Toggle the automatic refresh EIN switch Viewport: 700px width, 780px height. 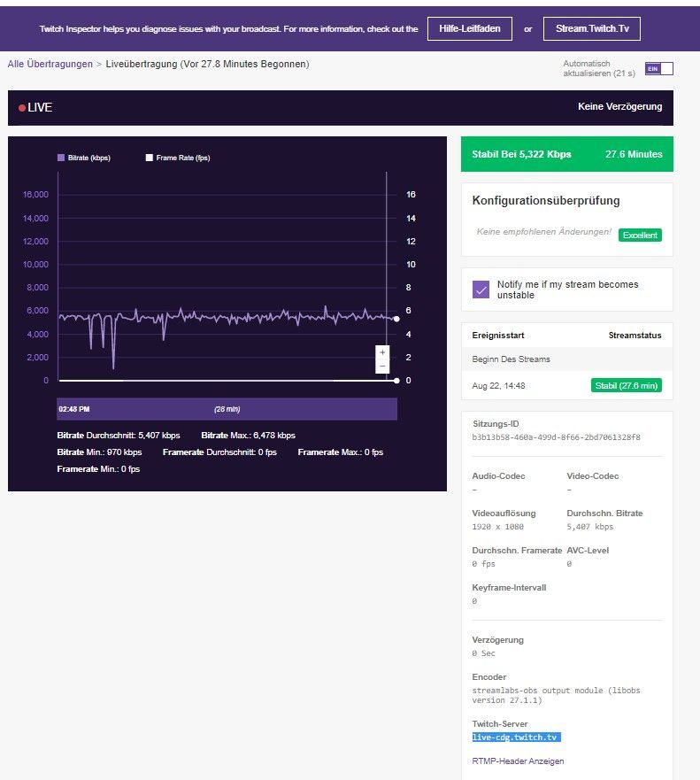click(x=658, y=69)
